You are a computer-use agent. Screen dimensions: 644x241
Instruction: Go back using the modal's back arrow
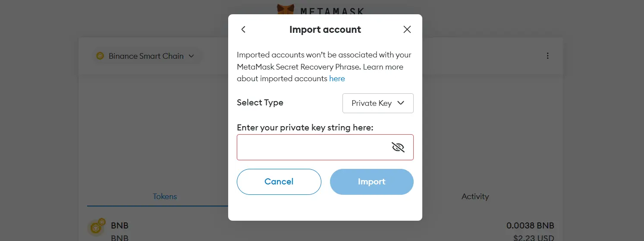pyautogui.click(x=243, y=29)
